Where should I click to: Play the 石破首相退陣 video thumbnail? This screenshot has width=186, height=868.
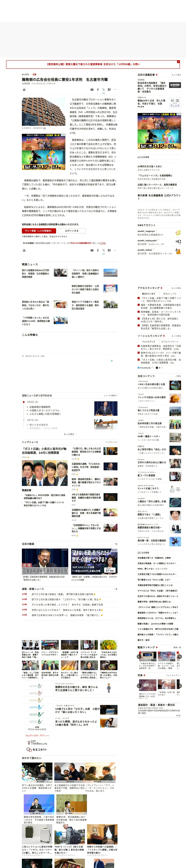pyautogui.click(x=45, y=562)
